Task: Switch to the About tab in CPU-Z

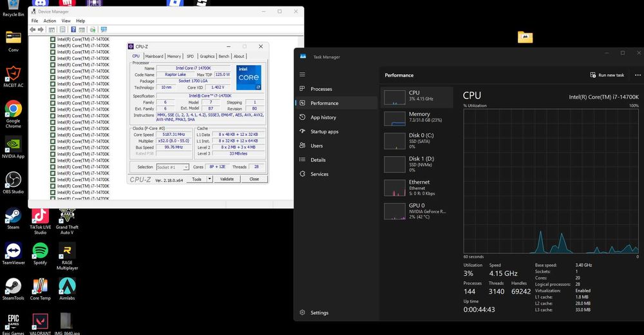Action: tap(239, 56)
